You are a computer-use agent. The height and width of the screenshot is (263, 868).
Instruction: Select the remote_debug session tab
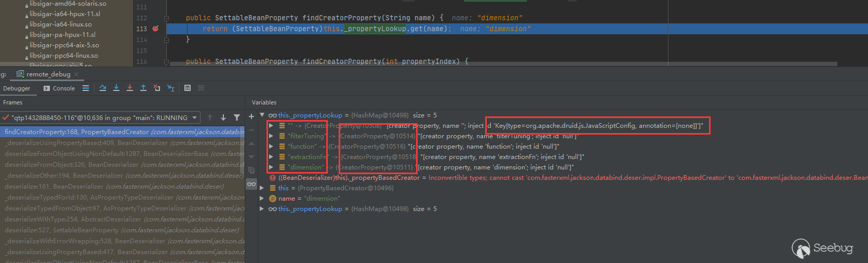pos(48,74)
